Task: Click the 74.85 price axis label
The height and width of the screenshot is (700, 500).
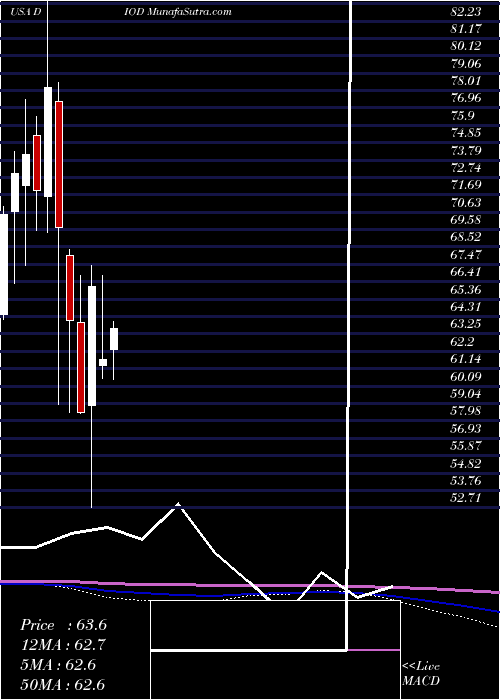Action: point(465,133)
